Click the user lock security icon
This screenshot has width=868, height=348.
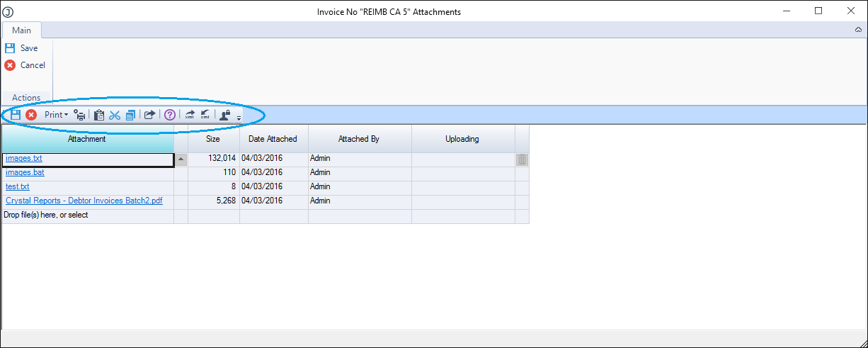pyautogui.click(x=224, y=115)
